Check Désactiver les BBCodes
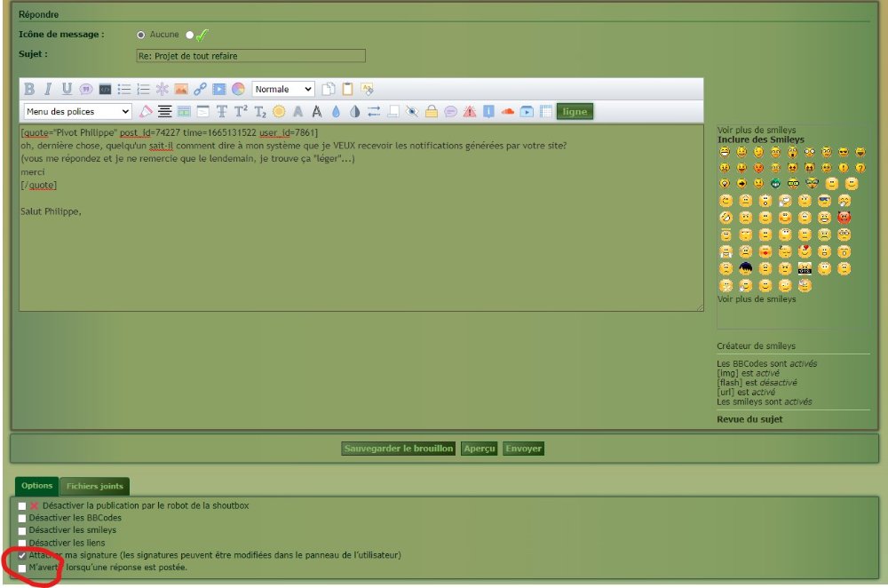This screenshot has width=888, height=588. pos(22,519)
